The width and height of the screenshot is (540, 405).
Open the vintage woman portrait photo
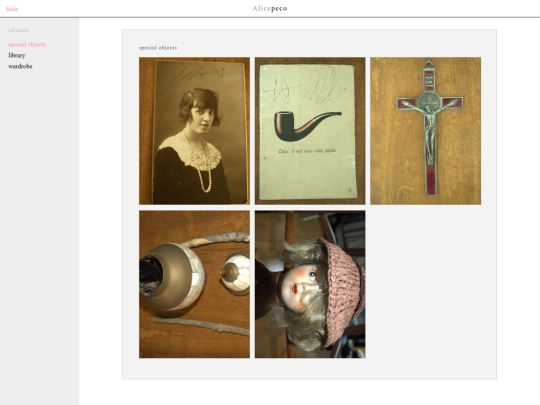(194, 131)
